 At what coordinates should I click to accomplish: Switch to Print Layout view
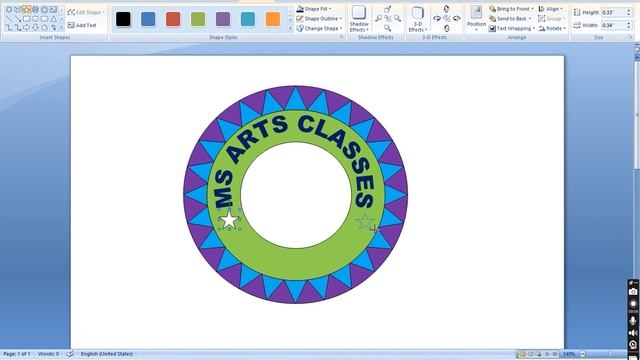tap(522, 354)
